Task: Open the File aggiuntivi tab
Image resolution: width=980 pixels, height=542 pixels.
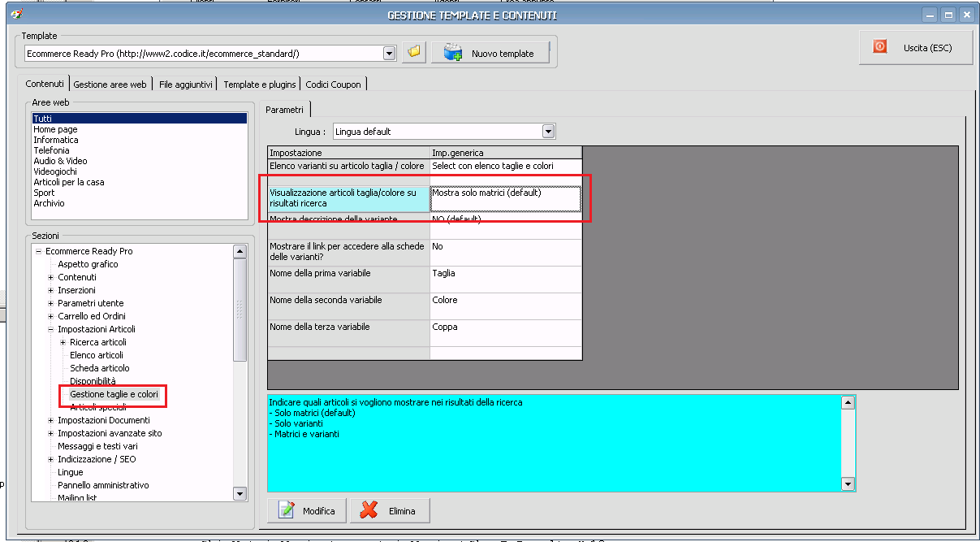Action: point(186,85)
